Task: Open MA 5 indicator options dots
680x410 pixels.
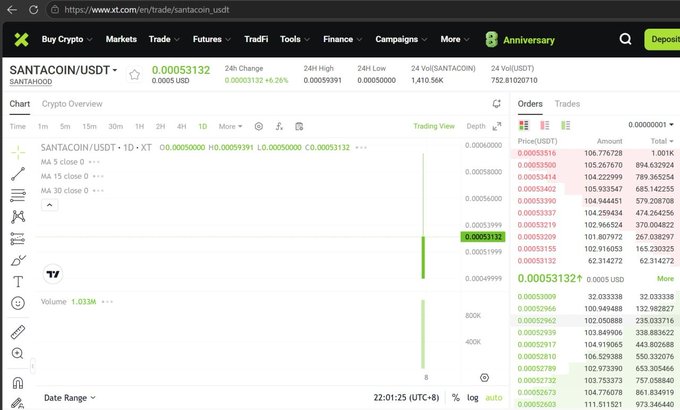Action: (x=94, y=162)
